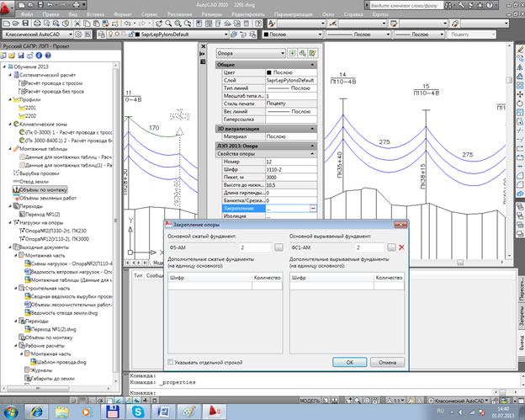
Task: Click star Favorites icon in title bar
Action: (x=480, y=5)
